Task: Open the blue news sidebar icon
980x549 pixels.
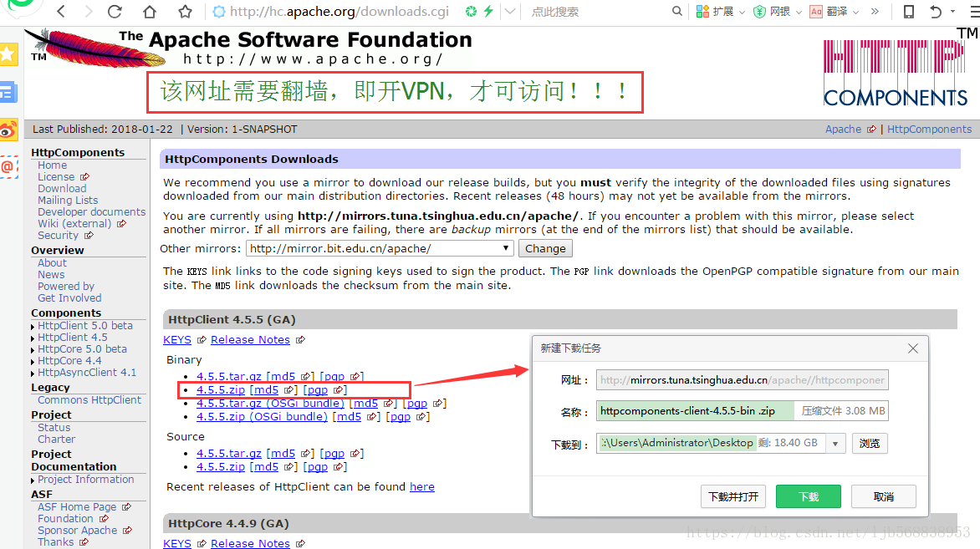Action: point(8,93)
